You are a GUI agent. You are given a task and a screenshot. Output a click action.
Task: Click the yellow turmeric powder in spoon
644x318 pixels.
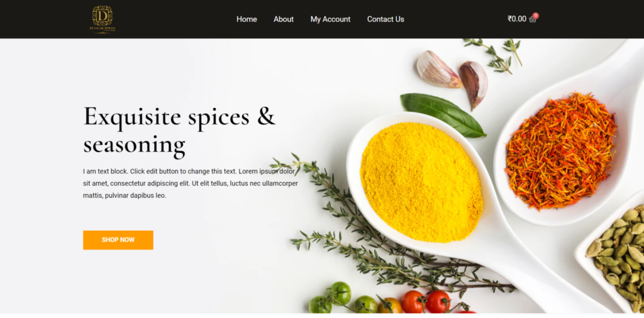(422, 182)
